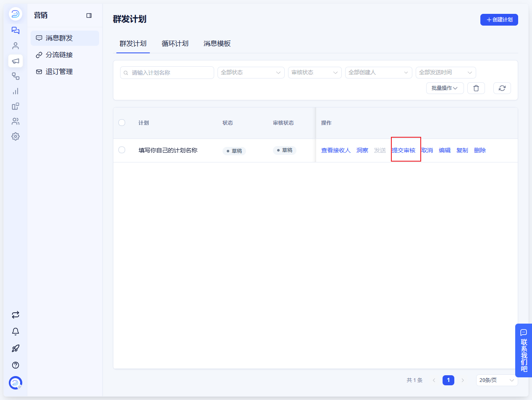Toggle the select-all checkbox in table header
Image resolution: width=532 pixels, height=400 pixels.
pyautogui.click(x=122, y=123)
